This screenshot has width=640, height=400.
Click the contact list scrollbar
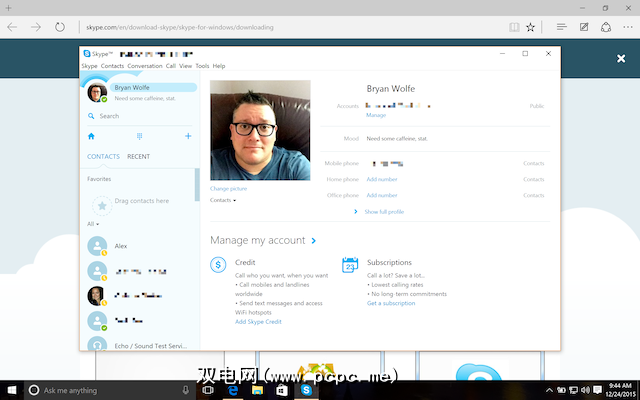click(197, 184)
